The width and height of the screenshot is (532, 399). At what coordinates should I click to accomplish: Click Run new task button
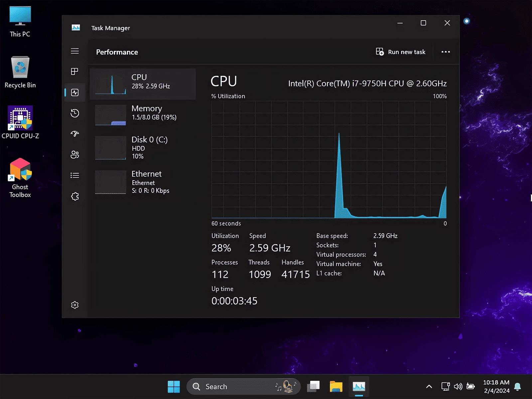[401, 52]
